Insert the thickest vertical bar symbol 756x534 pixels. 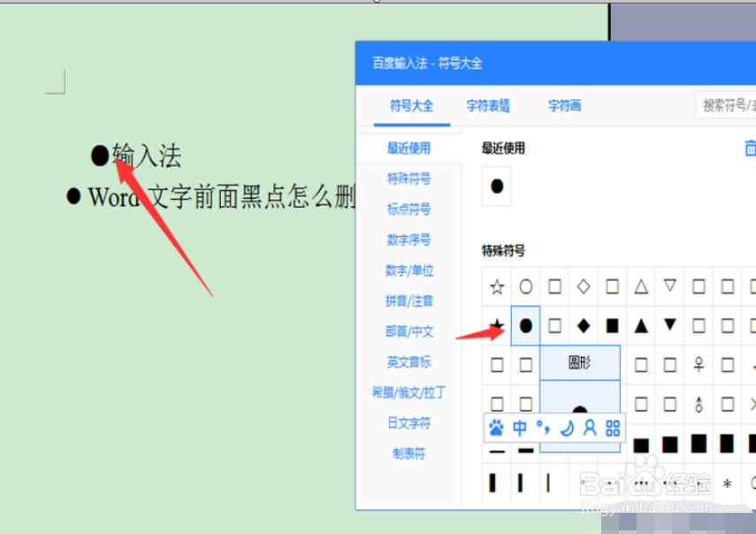(493, 483)
